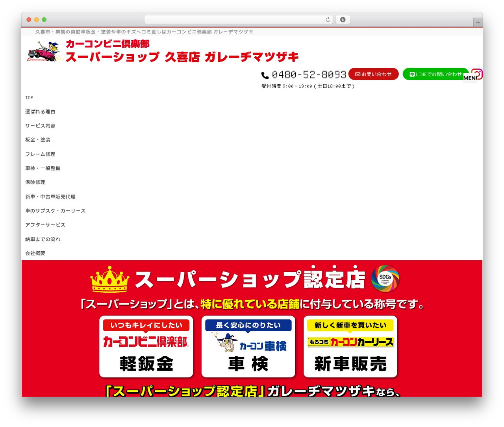Click the gold crown graphic in banner
Image resolution: width=504 pixels, height=427 pixels.
[110, 279]
